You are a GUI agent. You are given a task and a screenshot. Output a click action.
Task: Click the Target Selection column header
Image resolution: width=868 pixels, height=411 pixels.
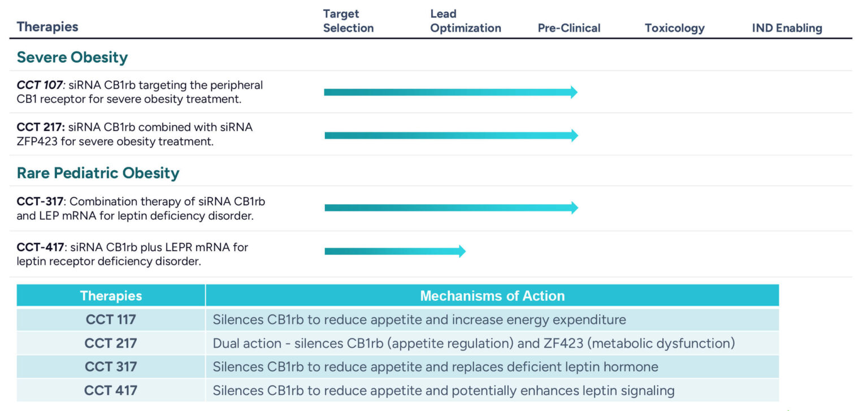tap(348, 21)
